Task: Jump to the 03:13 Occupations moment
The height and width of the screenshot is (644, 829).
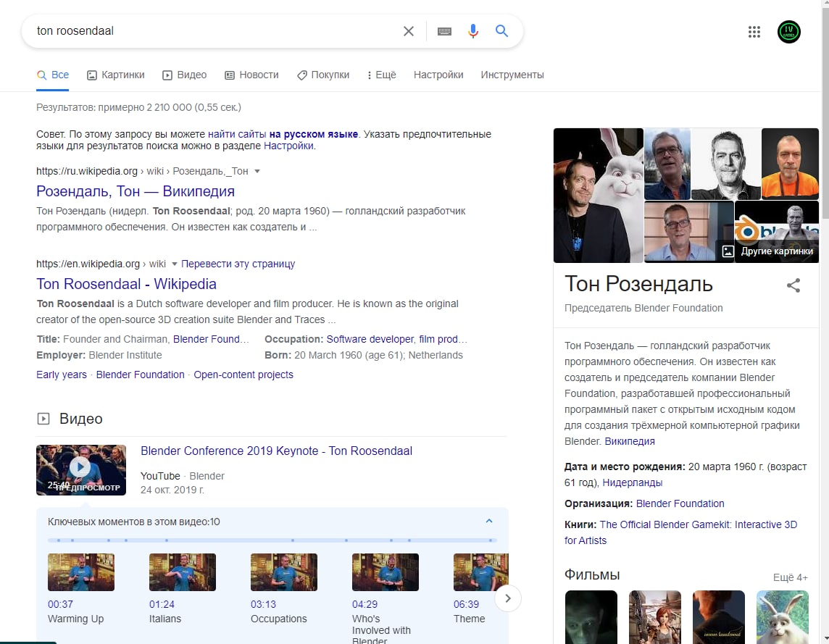Action: coord(284,588)
